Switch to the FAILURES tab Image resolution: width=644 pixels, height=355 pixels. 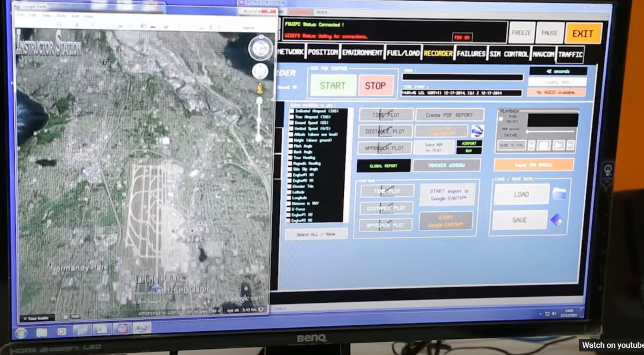coord(471,54)
